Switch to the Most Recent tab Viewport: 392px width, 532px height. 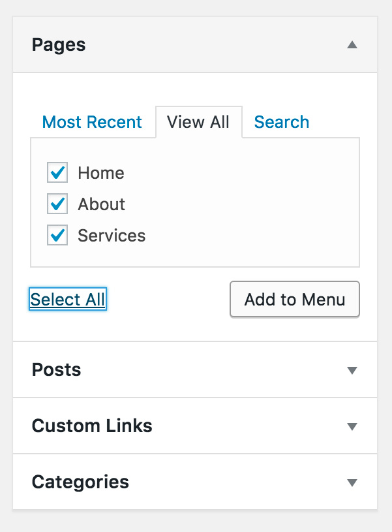pos(92,122)
